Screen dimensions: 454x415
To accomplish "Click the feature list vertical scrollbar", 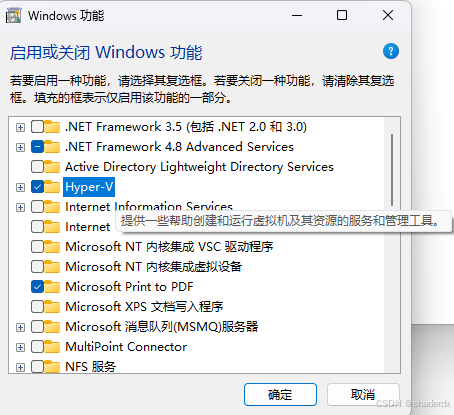I will pos(392,245).
